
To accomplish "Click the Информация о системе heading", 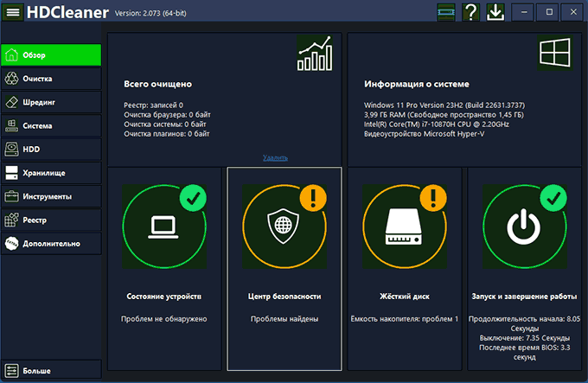I will pyautogui.click(x=417, y=84).
